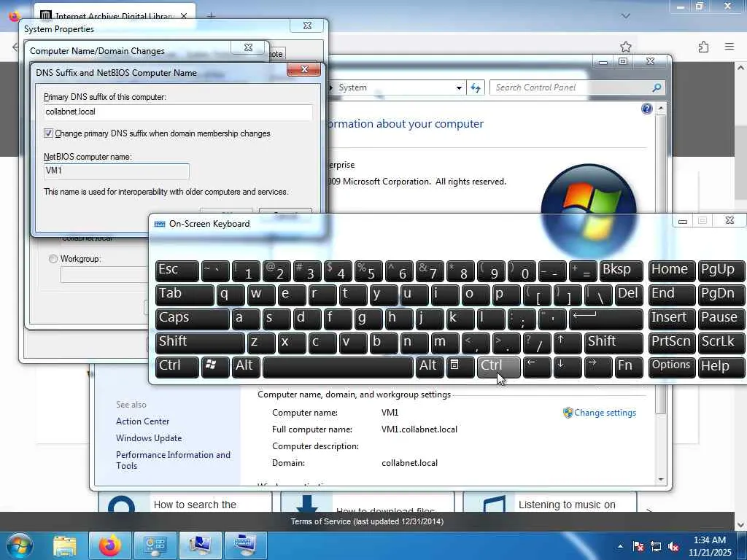
Task: Click the Enter arrow key on keyboard
Action: 606,319
